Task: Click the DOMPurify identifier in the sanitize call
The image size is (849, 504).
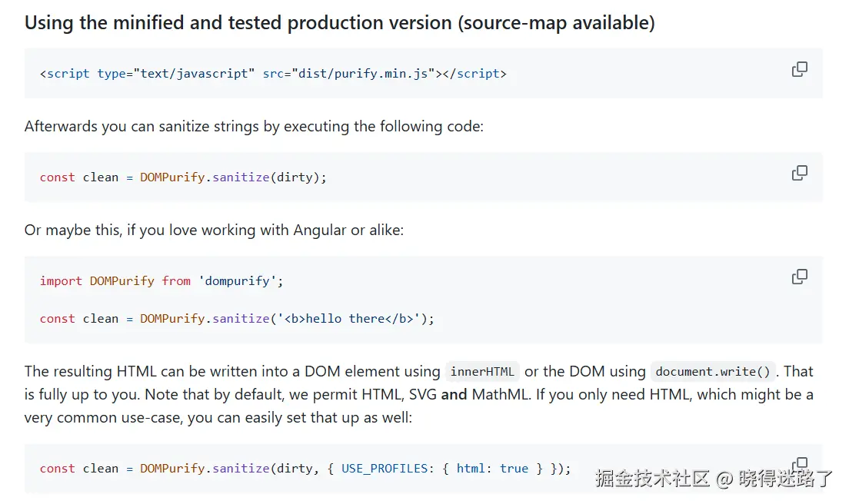Action: (x=172, y=177)
